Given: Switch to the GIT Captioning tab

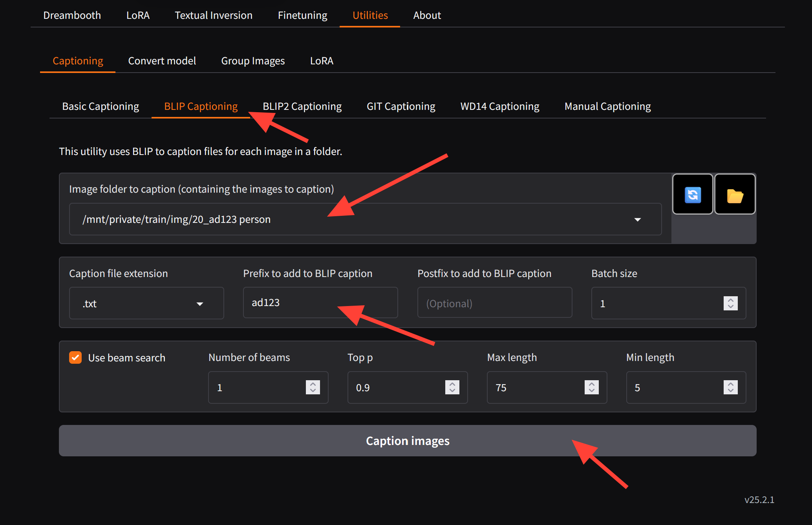Looking at the screenshot, I should click(x=401, y=106).
